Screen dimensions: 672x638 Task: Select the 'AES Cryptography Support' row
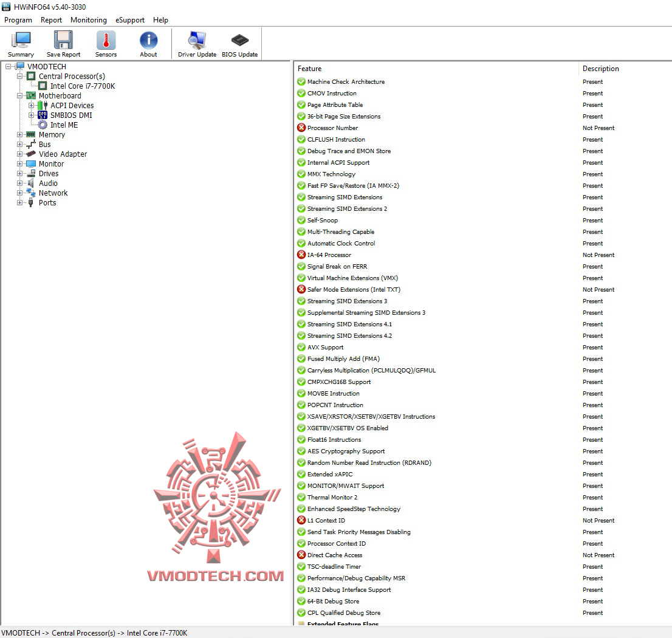coord(484,451)
